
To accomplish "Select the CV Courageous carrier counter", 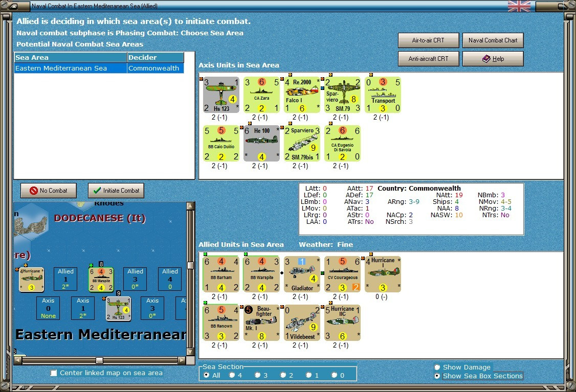I will pyautogui.click(x=342, y=274).
